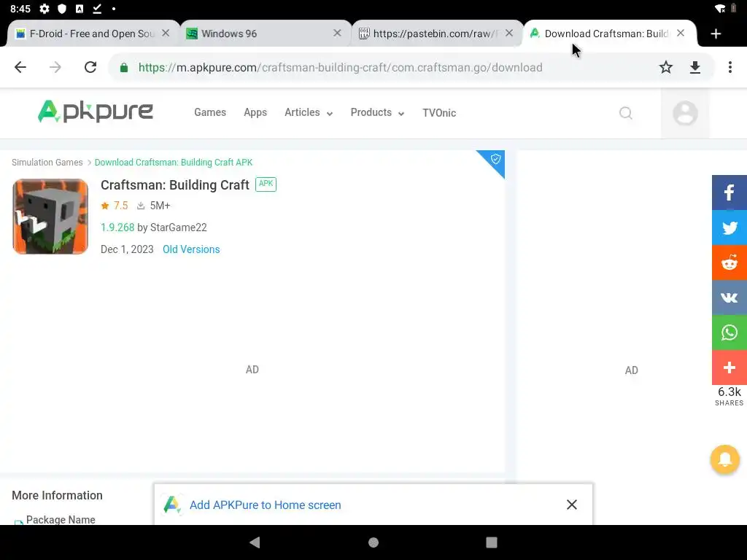Open more share options plus button

[x=729, y=367]
